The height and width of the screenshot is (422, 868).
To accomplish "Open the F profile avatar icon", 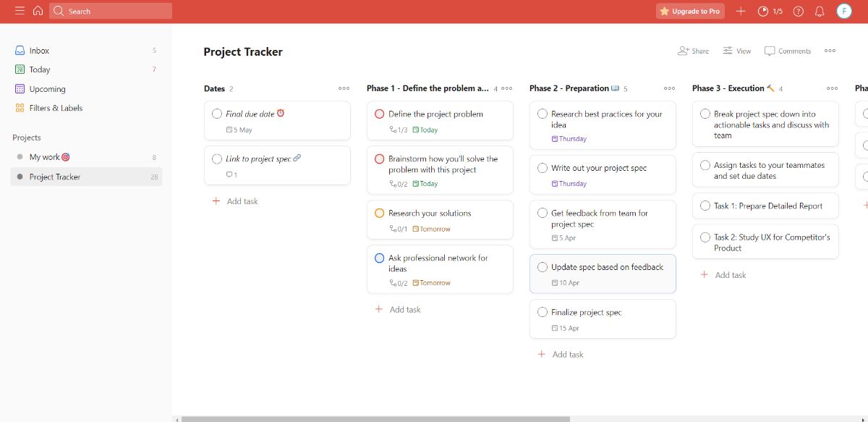I will click(843, 11).
